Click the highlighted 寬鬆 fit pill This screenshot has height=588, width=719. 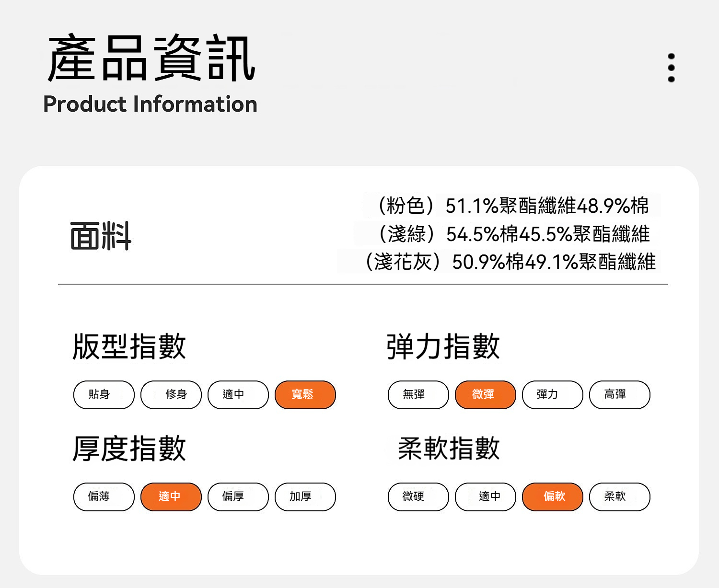click(305, 395)
